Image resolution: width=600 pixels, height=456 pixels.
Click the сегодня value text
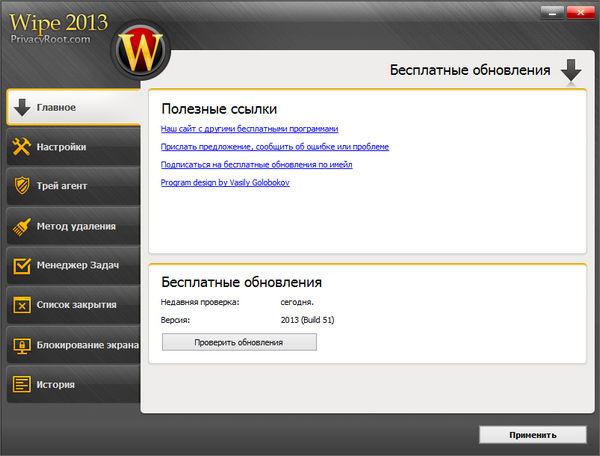tap(297, 302)
